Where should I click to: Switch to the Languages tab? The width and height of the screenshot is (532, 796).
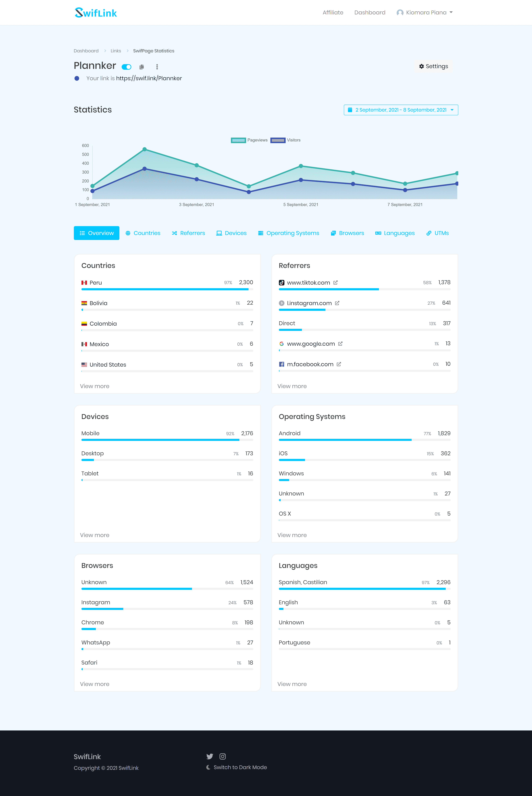click(x=395, y=233)
